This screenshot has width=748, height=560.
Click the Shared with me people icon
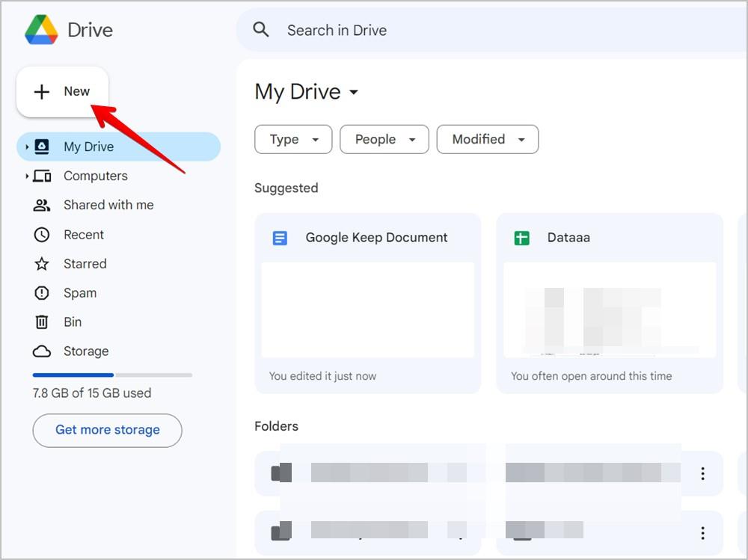(x=41, y=205)
